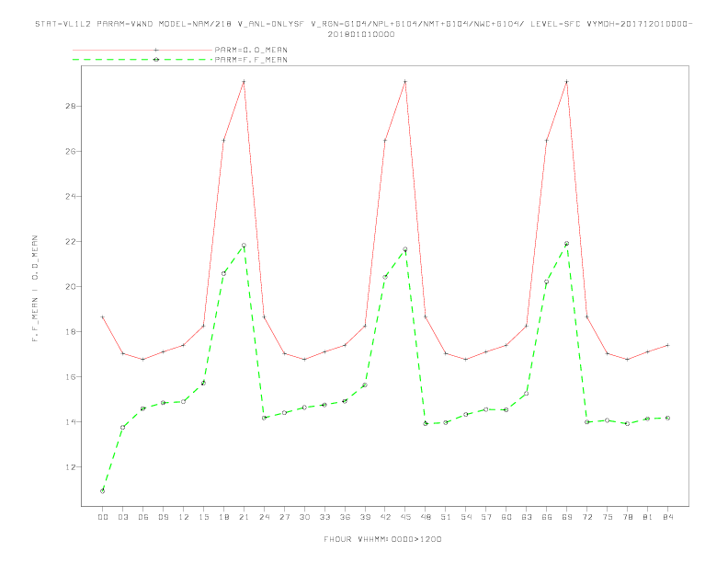This screenshot has height=563, width=728.
Task: Click the x-axis hour label 00
Action: click(x=103, y=517)
